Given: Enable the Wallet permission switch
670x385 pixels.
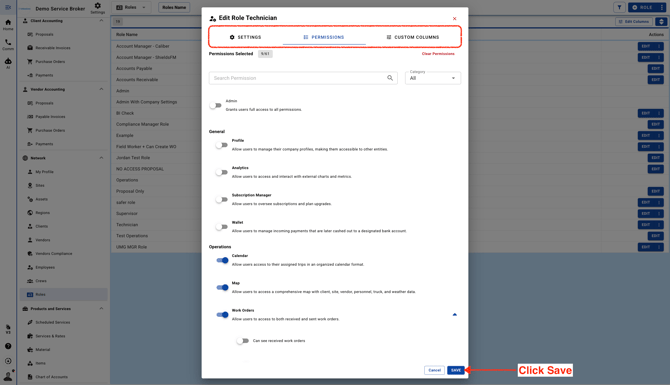Looking at the screenshot, I should coord(221,226).
